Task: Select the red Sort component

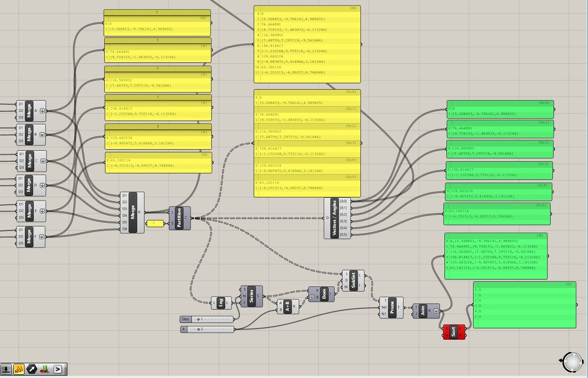Action: 453,332
